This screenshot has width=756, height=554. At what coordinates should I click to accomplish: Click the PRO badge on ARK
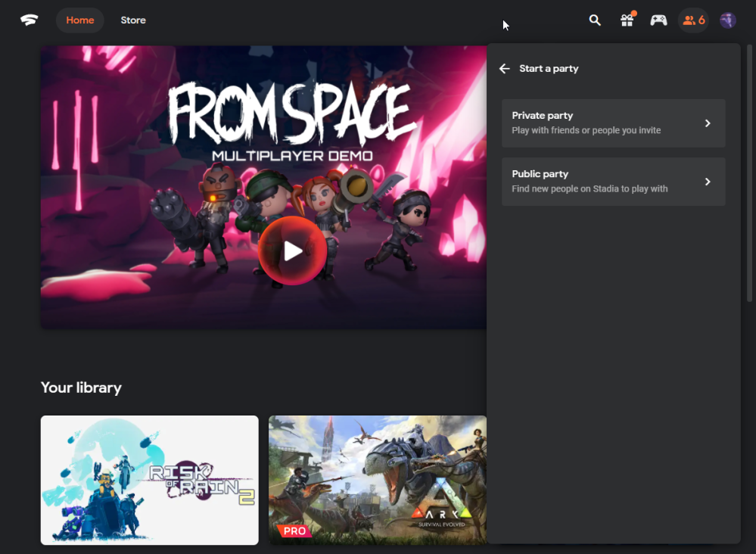click(294, 531)
